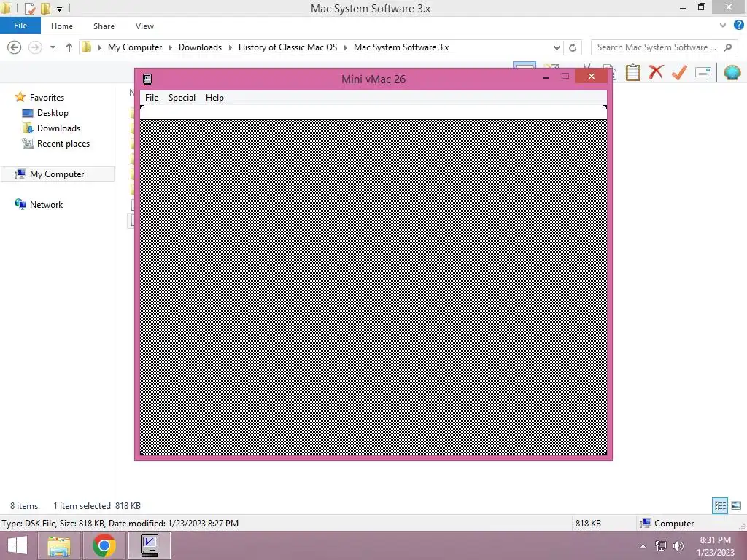Expand the Explorer ribbon chevron

723,26
